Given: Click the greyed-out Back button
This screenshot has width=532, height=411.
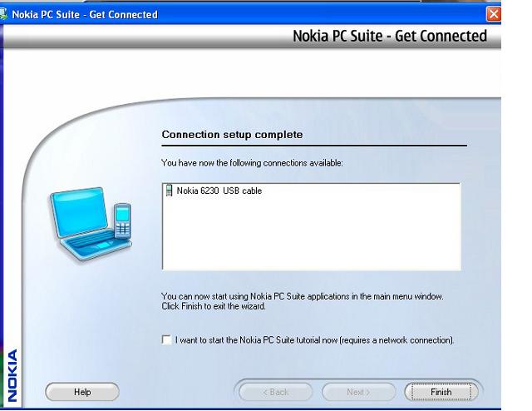Looking at the screenshot, I should 275,393.
